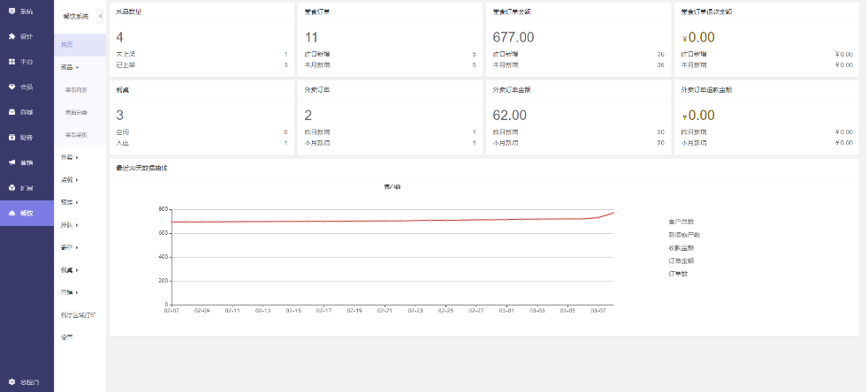Click the 营销 (Marketing) megaphone icon

11,162
